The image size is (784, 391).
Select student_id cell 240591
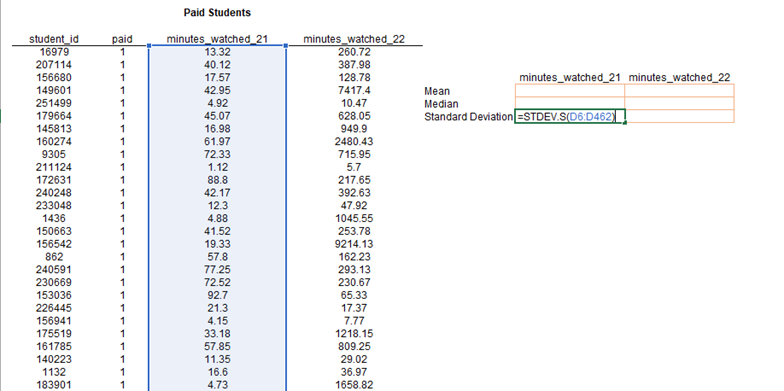[54, 270]
